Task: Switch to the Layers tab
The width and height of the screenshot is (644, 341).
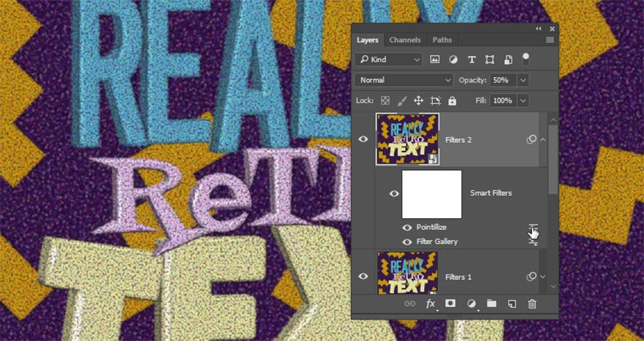Action: point(367,40)
